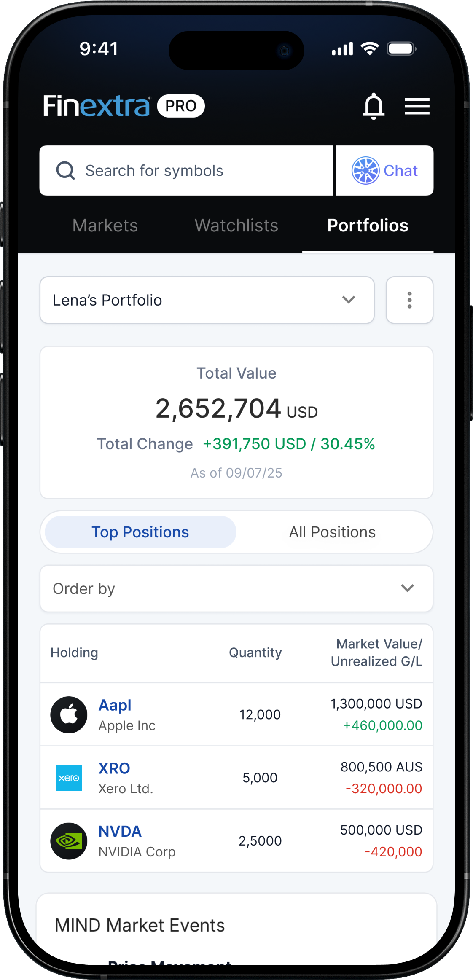Open the notifications bell
The image size is (473, 980).
pos(374,106)
